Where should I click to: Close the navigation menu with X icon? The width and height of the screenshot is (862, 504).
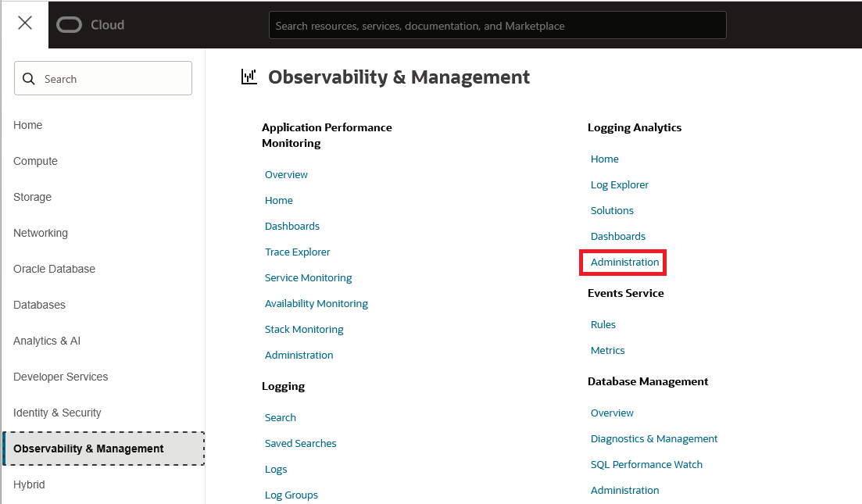click(x=25, y=23)
